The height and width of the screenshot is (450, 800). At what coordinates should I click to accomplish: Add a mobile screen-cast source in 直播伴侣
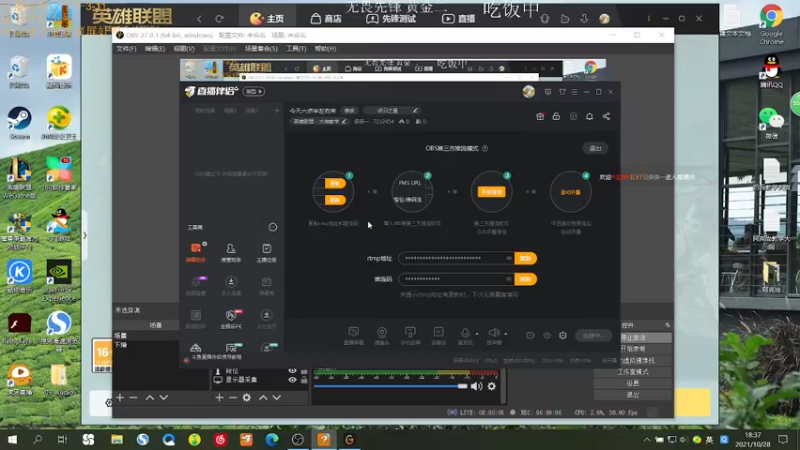point(410,336)
